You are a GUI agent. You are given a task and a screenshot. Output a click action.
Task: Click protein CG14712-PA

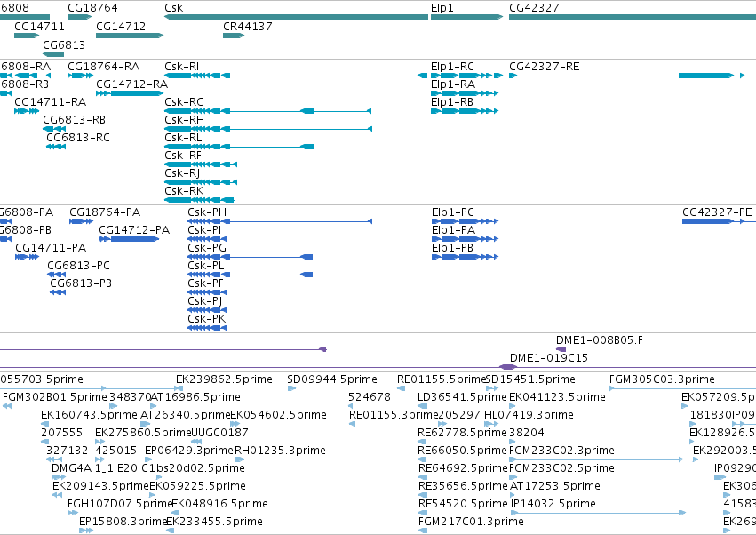134,230
